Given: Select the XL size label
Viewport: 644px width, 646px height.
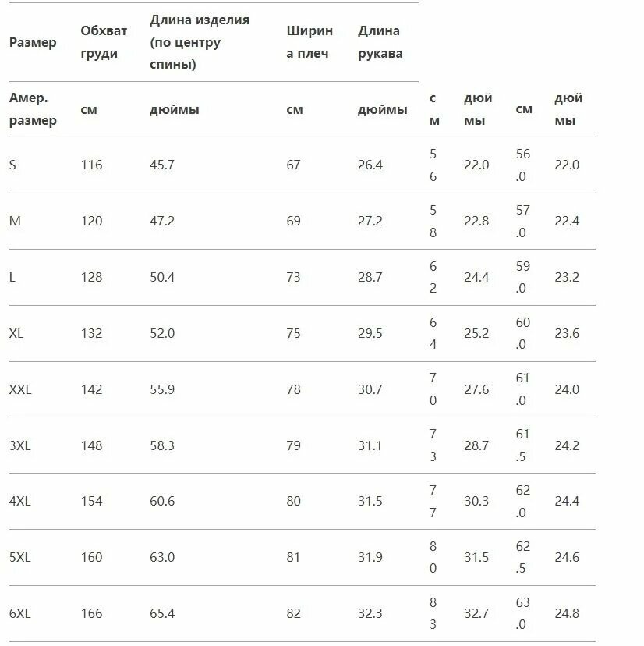Looking at the screenshot, I should [16, 333].
